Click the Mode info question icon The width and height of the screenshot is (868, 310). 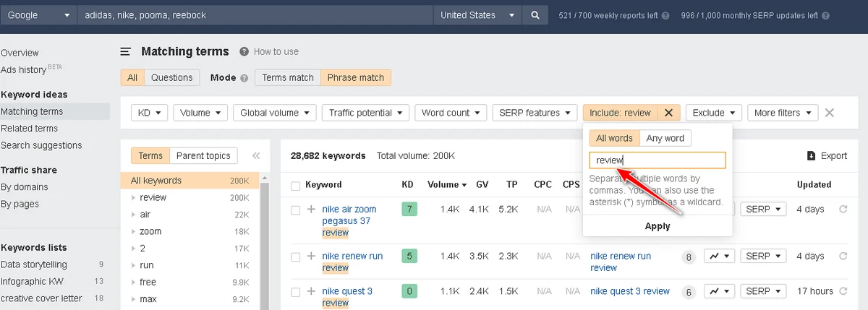(244, 78)
